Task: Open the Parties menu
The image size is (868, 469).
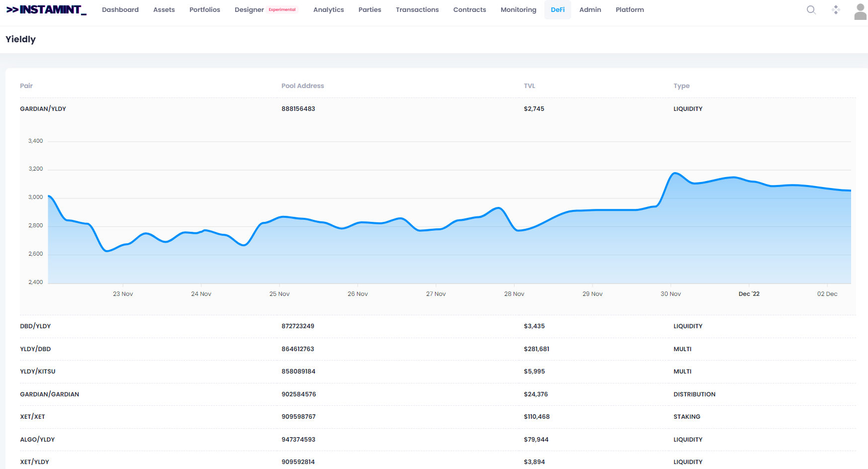Action: pos(370,10)
